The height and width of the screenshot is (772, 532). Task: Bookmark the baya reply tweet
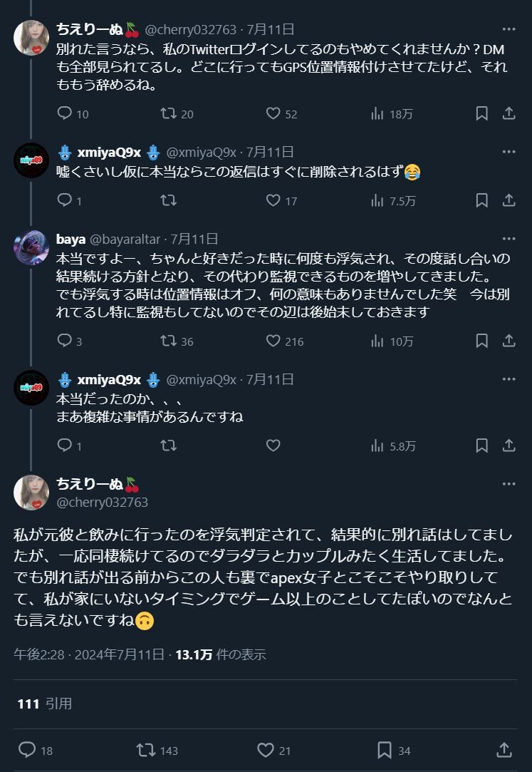(x=482, y=341)
